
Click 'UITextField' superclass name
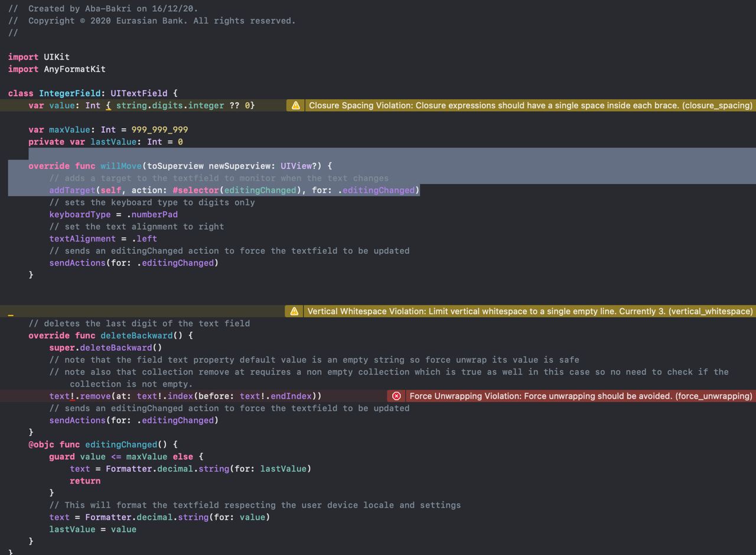point(139,93)
